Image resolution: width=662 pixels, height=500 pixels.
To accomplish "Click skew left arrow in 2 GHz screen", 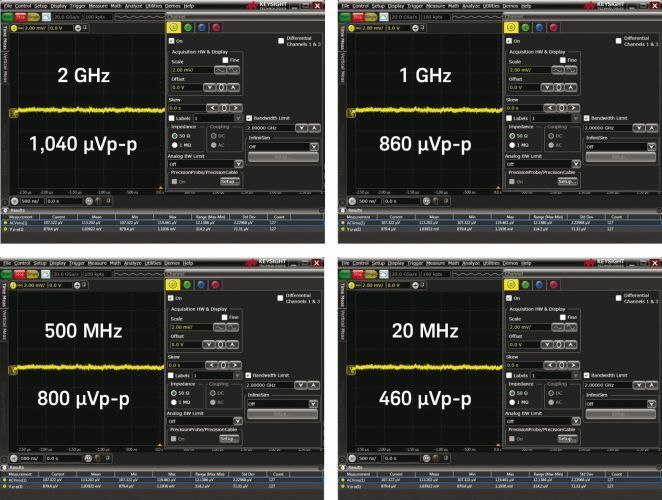I will (x=212, y=108).
